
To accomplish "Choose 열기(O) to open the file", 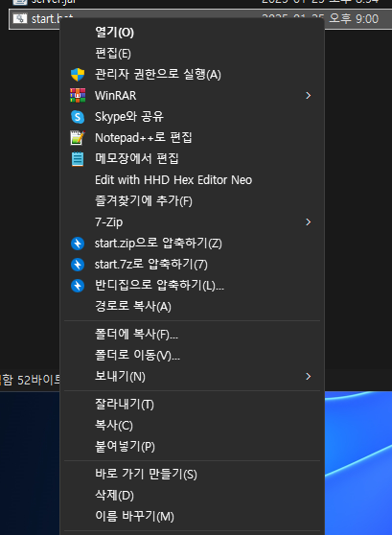I will [x=192, y=33].
